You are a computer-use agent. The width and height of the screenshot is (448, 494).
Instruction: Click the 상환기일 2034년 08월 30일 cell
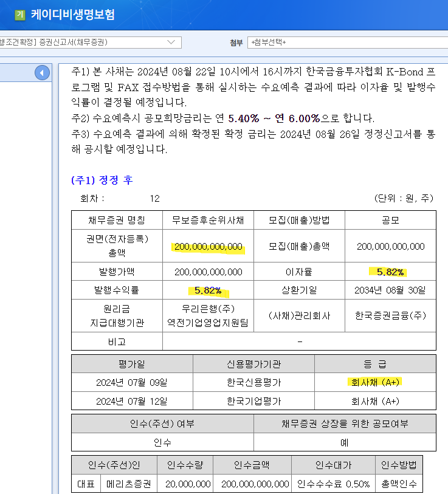(x=390, y=290)
